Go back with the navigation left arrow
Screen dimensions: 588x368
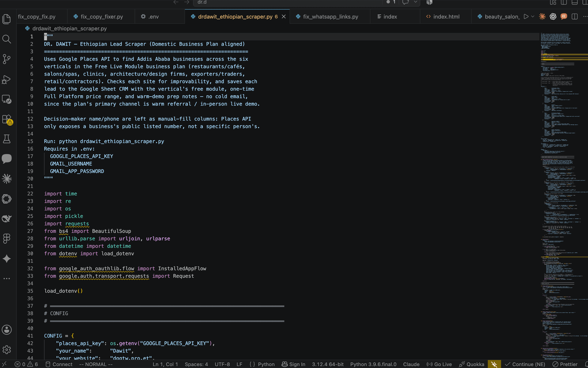(176, 2)
